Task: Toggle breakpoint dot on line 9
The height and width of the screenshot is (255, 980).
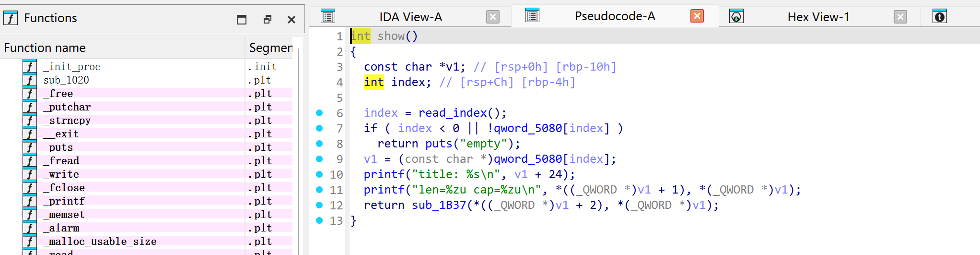Action: pos(319,159)
